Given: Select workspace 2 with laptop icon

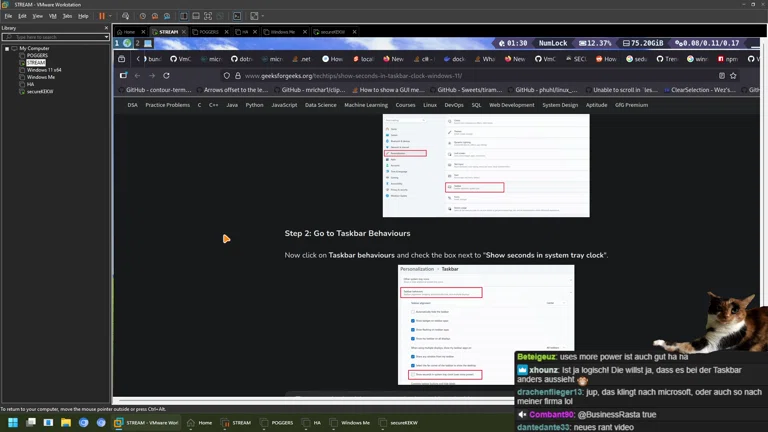Looking at the screenshot, I should click(144, 43).
